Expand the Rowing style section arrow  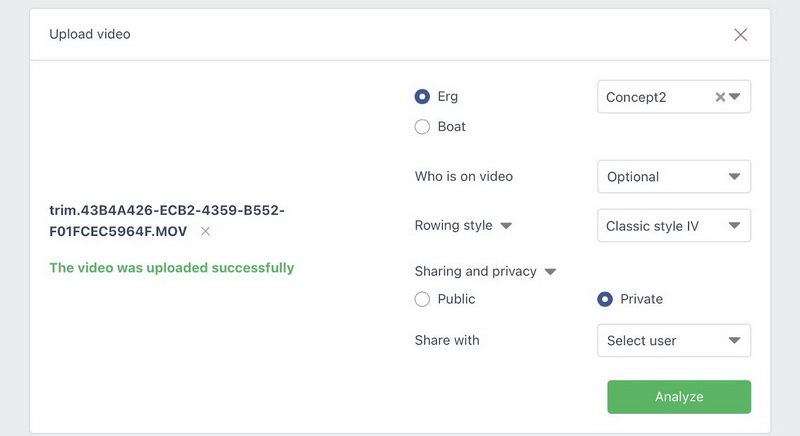pos(506,226)
